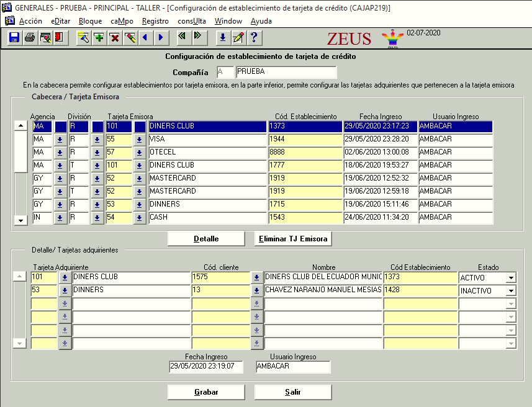This screenshot has width=532, height=407.
Task: Click the question mark Help icon
Action: click(x=253, y=38)
